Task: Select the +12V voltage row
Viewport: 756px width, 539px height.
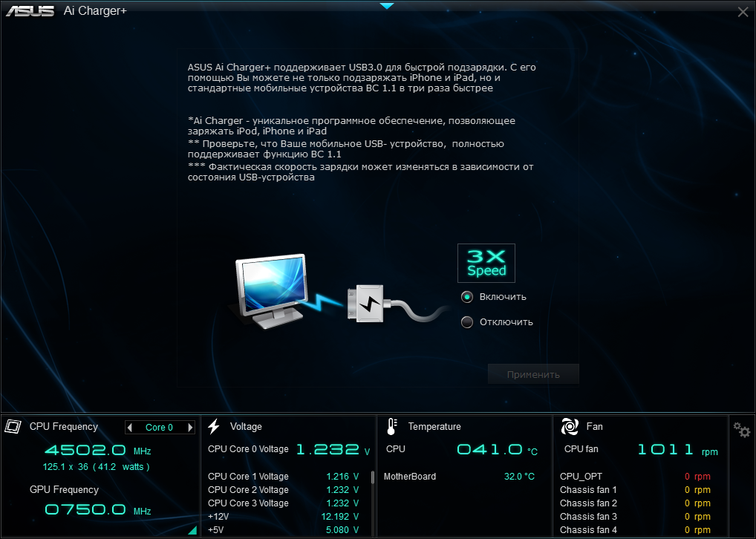Action: [x=284, y=517]
